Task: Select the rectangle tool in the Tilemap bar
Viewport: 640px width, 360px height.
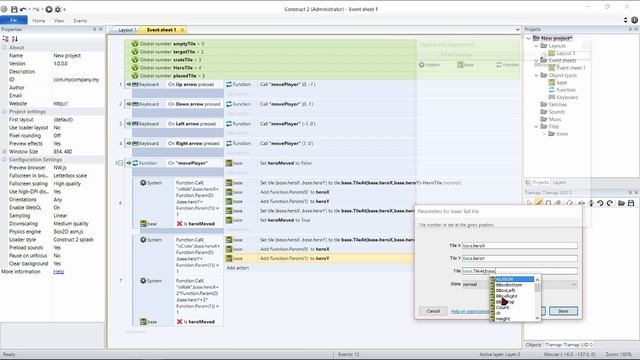Action: tap(548, 203)
